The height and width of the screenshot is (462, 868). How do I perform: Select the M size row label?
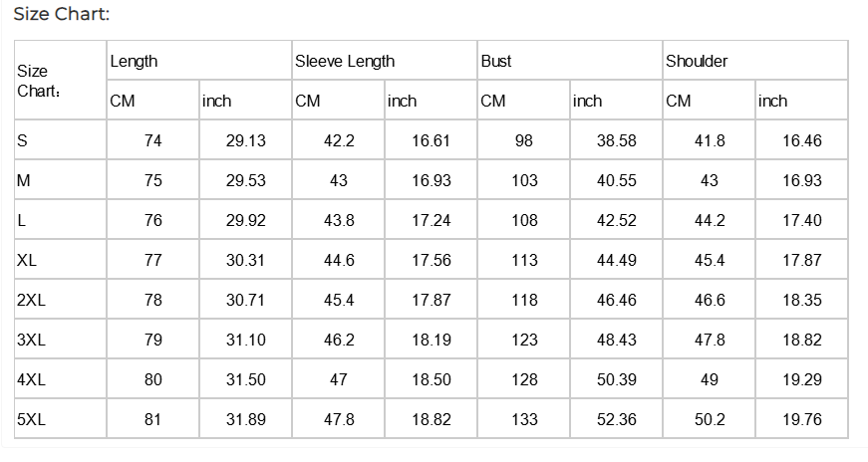click(x=24, y=180)
